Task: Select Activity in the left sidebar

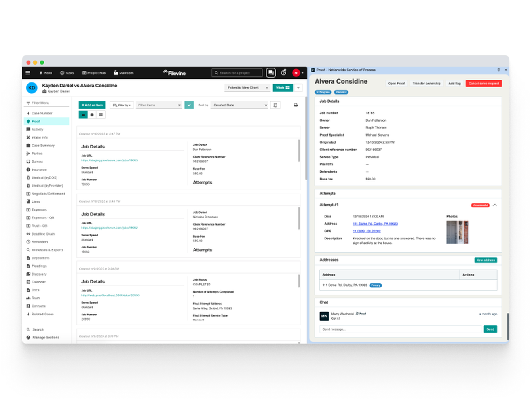Action: pos(37,129)
